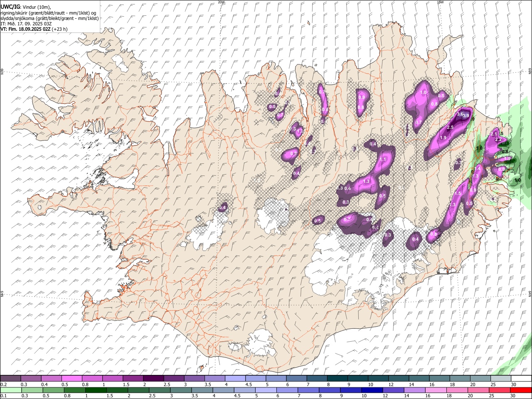Select the upper legend swatch between 1.5 and 2
Image resolution: width=532 pixels, height=399 pixels.
133,378
